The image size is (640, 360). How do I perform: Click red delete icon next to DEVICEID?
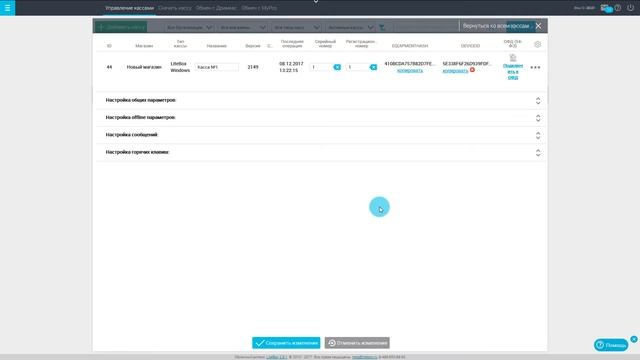472,70
